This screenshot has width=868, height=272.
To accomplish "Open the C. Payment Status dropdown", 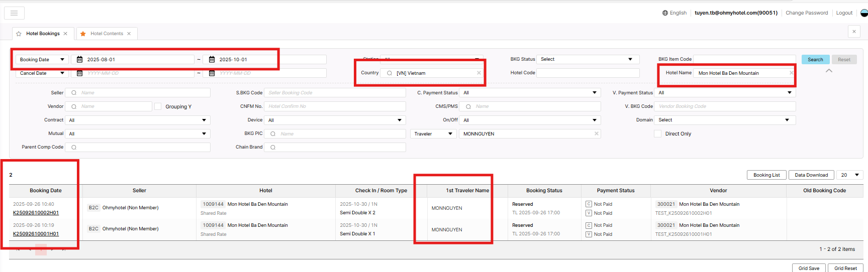I will click(x=530, y=93).
